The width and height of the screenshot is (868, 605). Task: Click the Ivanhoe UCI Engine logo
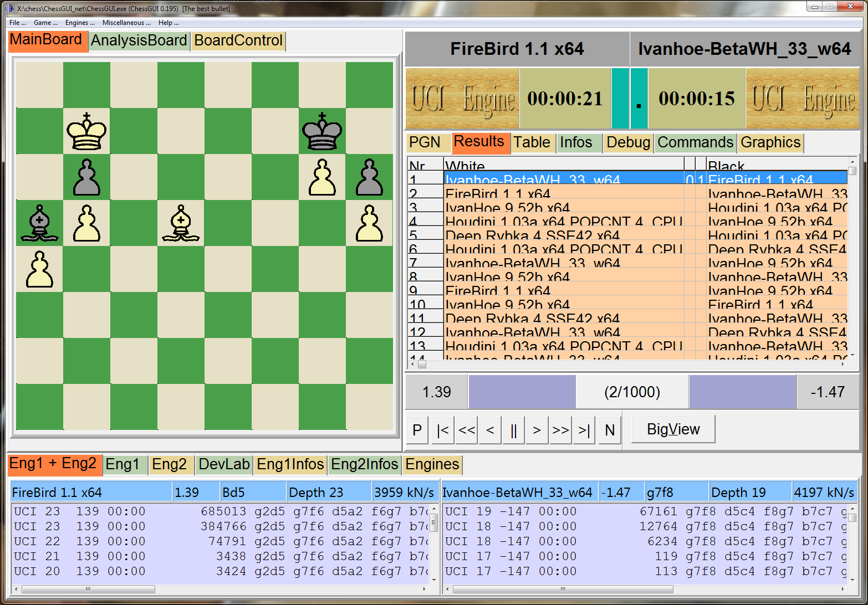tap(802, 99)
